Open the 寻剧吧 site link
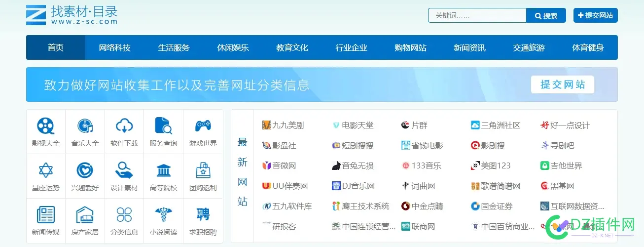The width and height of the screenshot is (644, 247). point(562,146)
